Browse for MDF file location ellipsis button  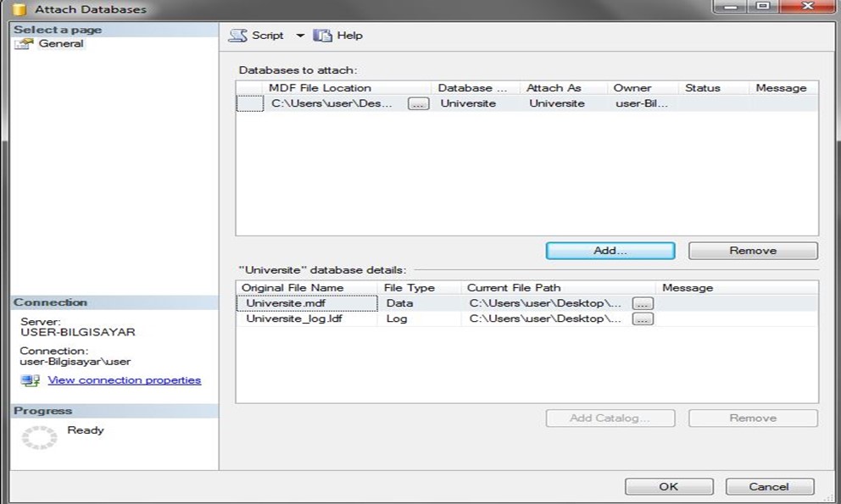pyautogui.click(x=418, y=103)
